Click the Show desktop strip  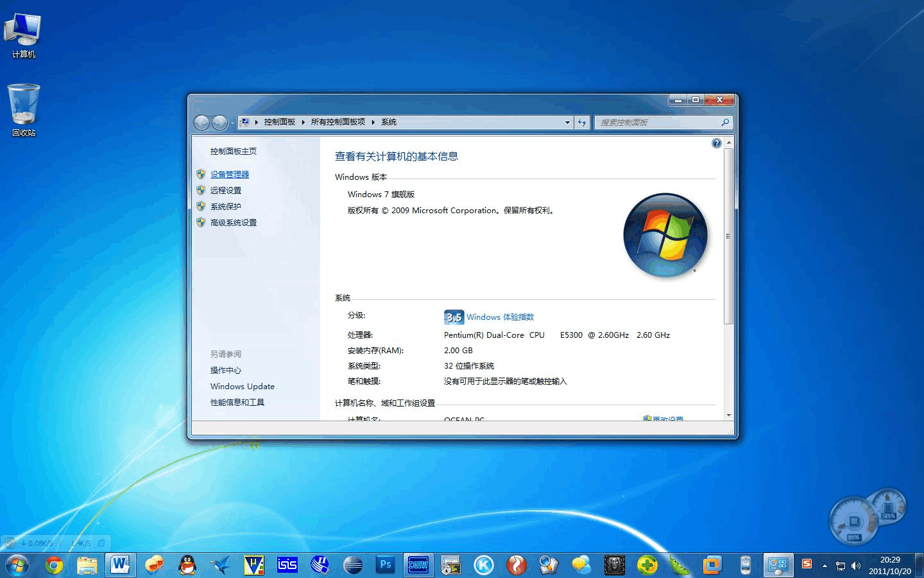[920, 565]
